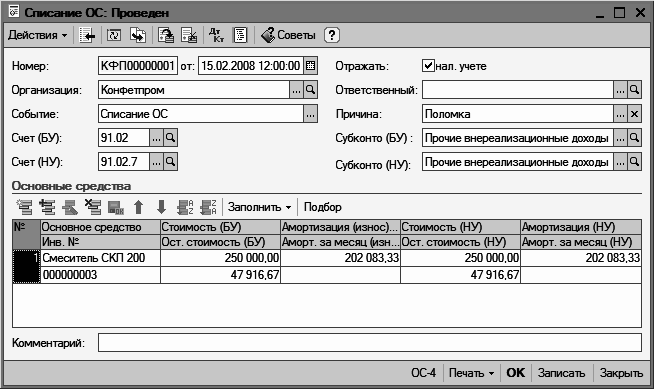
Task: Open the Субконто (НУ) selection ellipsis button
Action: [x=620, y=162]
